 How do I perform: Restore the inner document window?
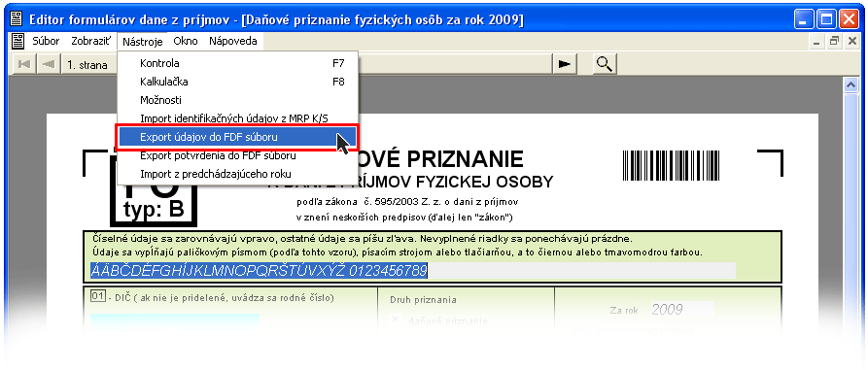coord(834,41)
